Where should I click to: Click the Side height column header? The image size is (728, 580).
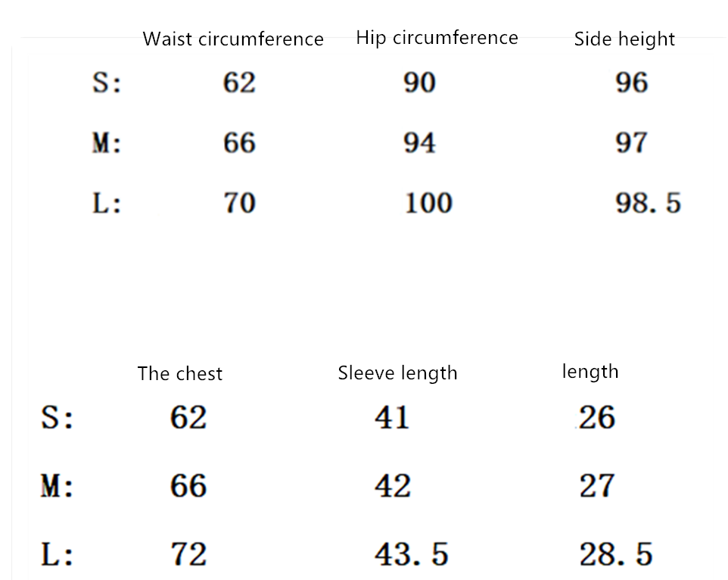click(x=624, y=39)
